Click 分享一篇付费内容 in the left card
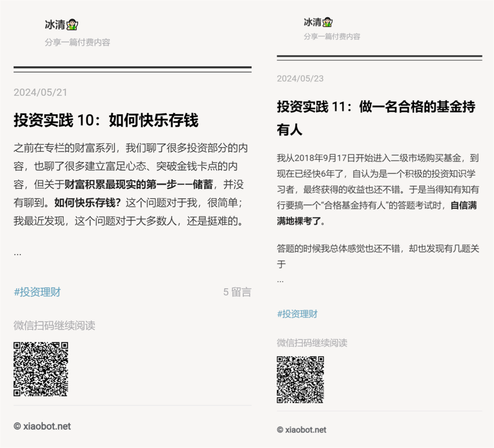494x448 pixels. click(x=77, y=42)
